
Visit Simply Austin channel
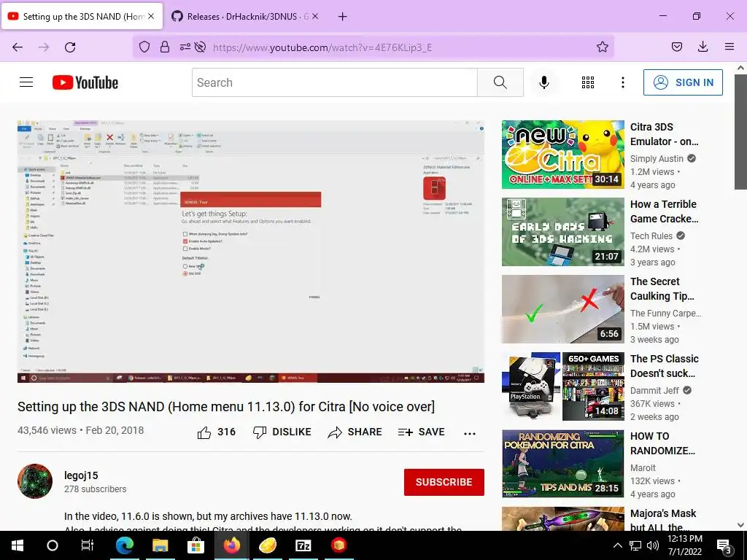pos(657,158)
